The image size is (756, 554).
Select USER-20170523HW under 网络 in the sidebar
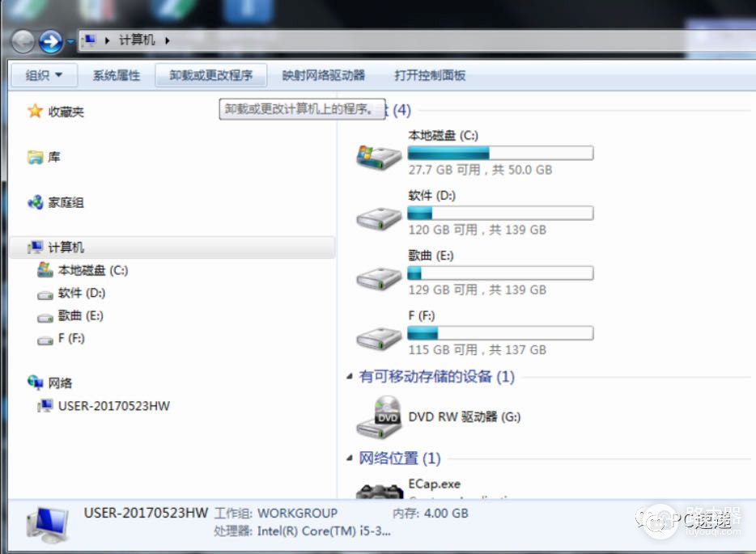click(114, 406)
